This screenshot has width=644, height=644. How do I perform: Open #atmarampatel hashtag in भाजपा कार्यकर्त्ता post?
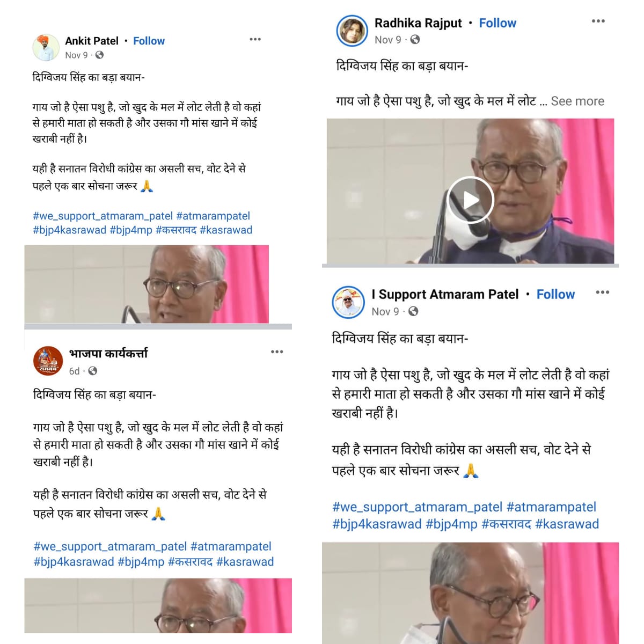coord(231,546)
